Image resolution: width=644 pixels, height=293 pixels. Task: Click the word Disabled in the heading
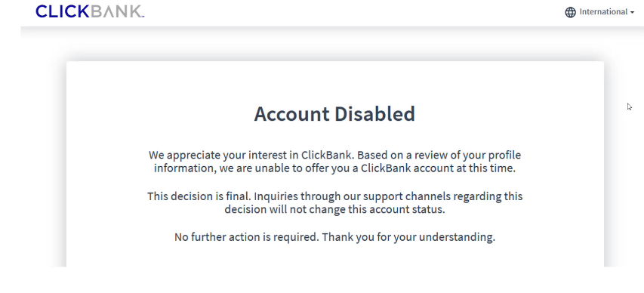coord(374,114)
